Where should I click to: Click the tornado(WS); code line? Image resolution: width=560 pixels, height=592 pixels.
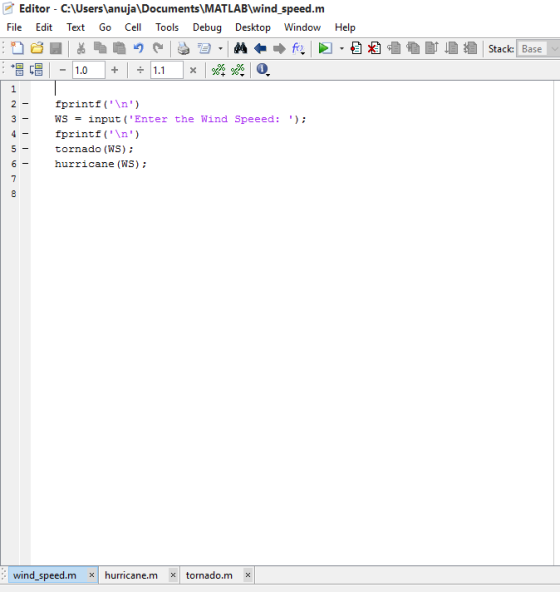pos(94,149)
